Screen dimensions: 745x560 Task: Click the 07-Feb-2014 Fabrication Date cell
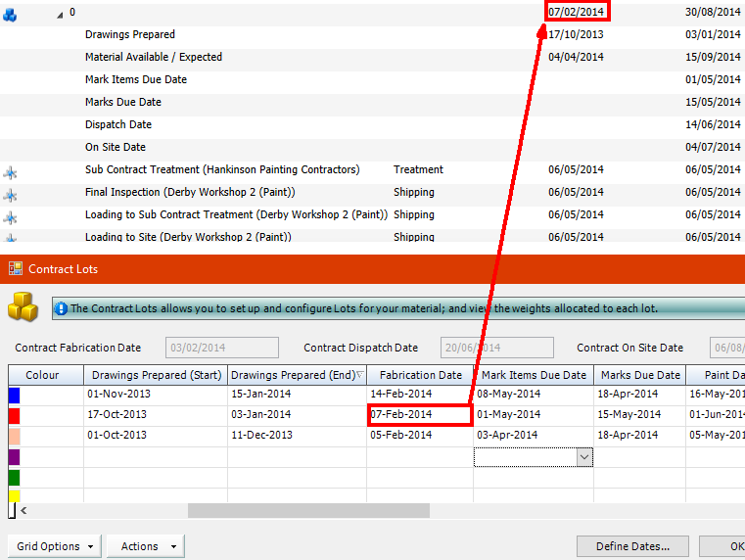[x=420, y=415]
